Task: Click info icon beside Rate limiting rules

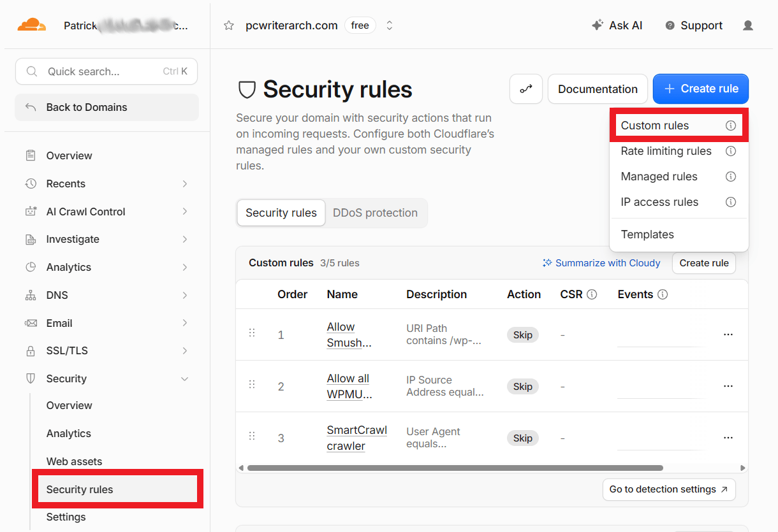Action: click(731, 151)
